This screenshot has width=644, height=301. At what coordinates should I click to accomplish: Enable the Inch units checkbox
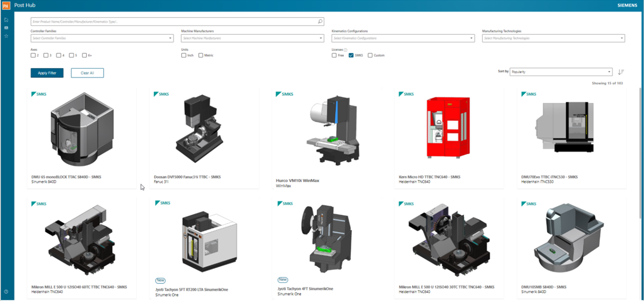(x=184, y=55)
